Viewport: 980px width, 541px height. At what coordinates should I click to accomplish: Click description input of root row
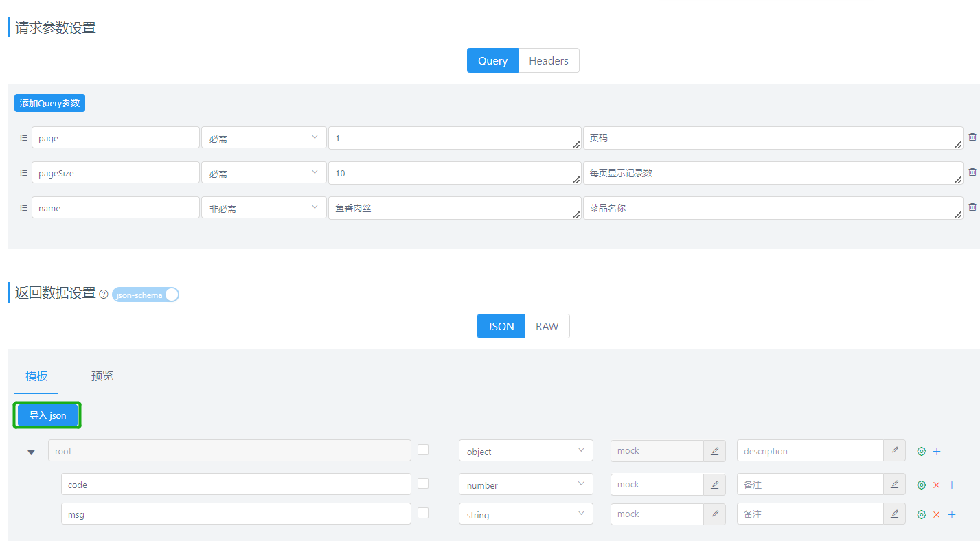coord(810,451)
